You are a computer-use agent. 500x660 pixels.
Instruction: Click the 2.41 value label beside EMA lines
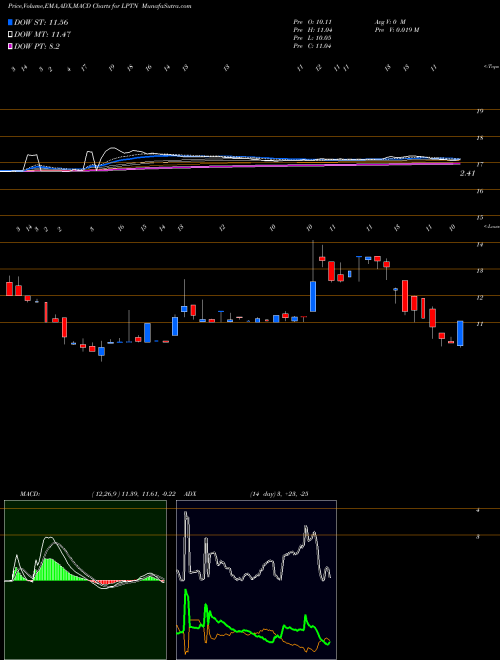(468, 173)
